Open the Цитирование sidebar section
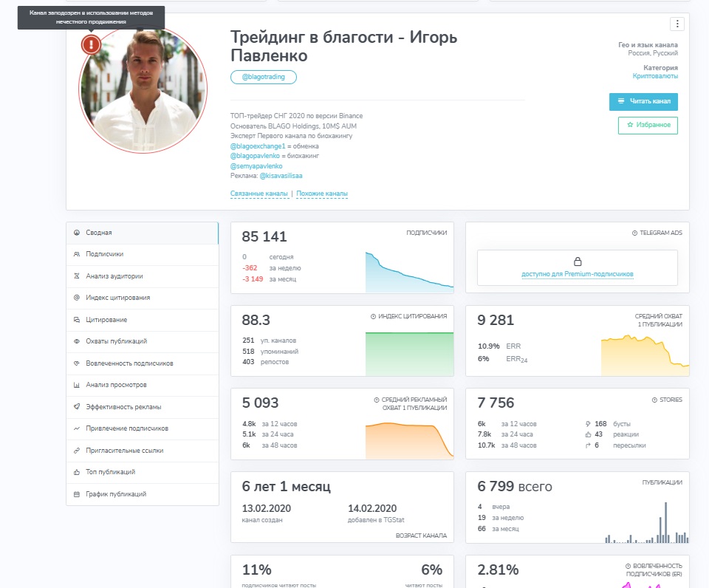 tap(143, 320)
